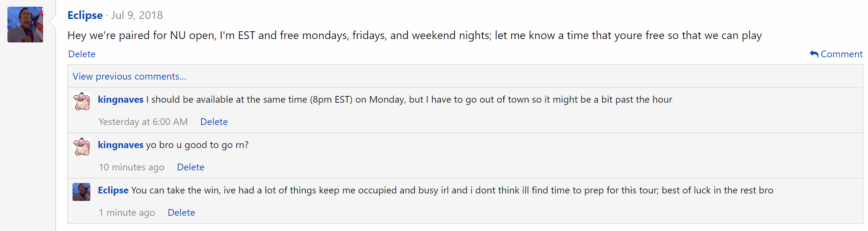This screenshot has width=868, height=231.
Task: Open Eclipse username on the last comment
Action: 113,190
